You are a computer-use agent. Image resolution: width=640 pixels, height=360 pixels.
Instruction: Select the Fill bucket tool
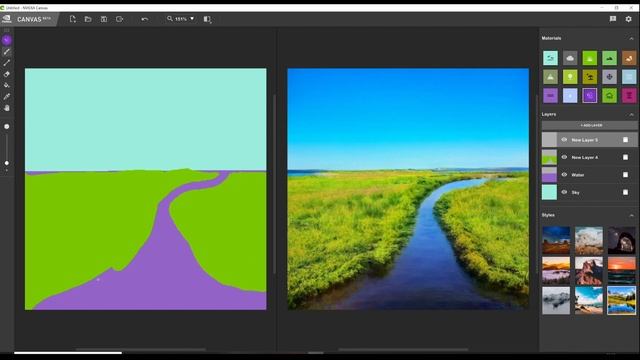pos(7,85)
